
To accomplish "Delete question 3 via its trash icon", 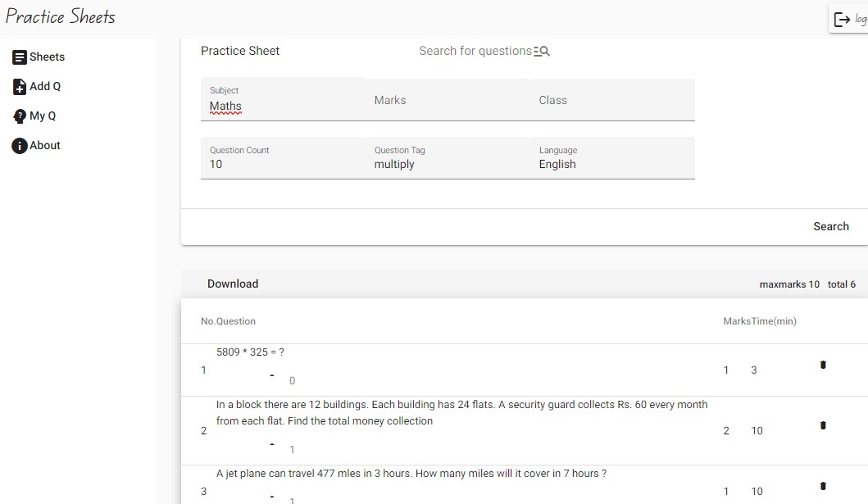I will pyautogui.click(x=823, y=486).
